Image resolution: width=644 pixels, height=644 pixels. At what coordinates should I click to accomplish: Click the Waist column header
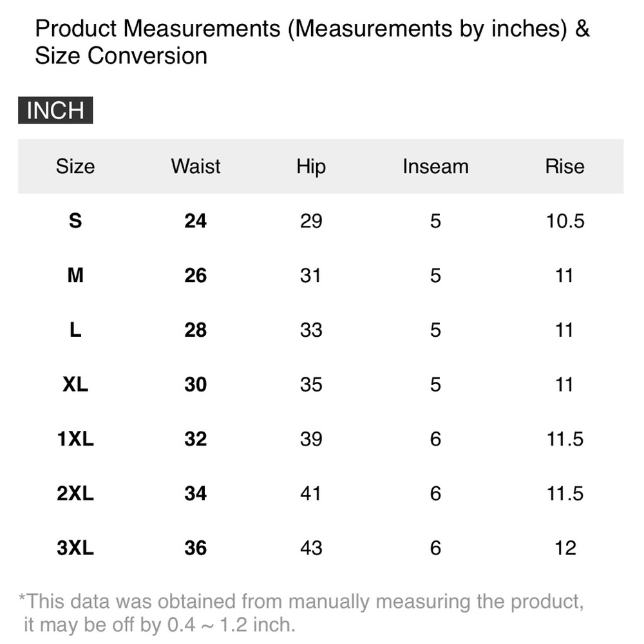(196, 166)
